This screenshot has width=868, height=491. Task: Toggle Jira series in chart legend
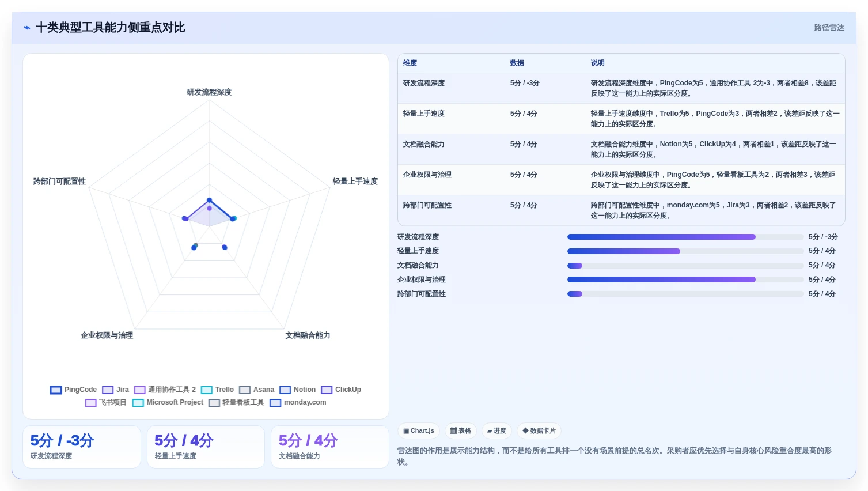[115, 390]
